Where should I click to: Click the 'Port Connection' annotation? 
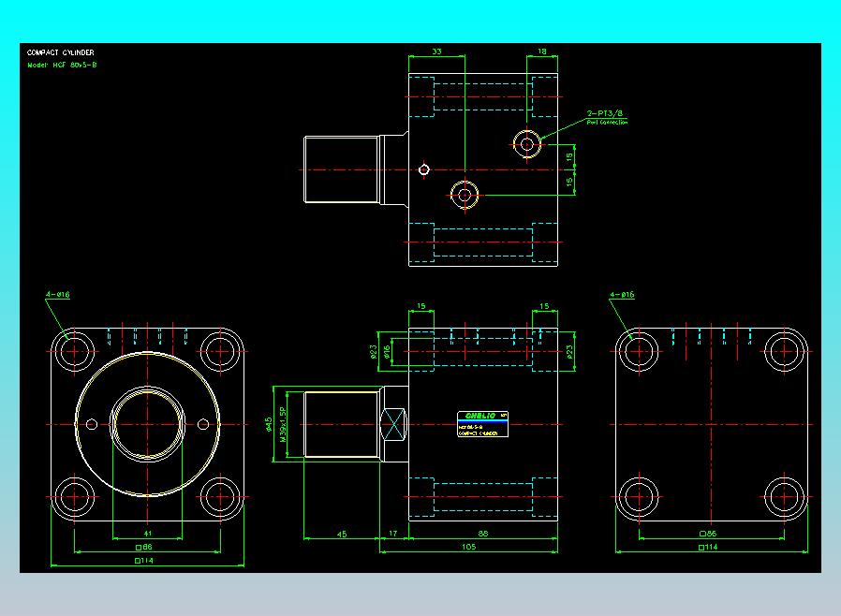click(607, 123)
